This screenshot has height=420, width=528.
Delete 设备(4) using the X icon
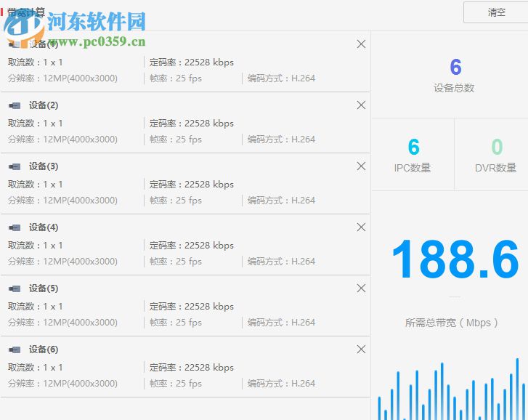click(x=361, y=227)
